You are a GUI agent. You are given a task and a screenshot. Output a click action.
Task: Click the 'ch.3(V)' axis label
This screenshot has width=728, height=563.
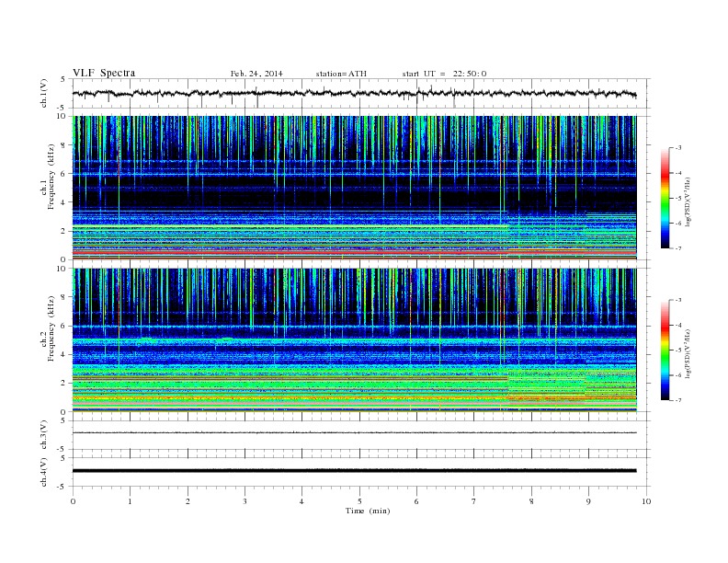(43, 435)
